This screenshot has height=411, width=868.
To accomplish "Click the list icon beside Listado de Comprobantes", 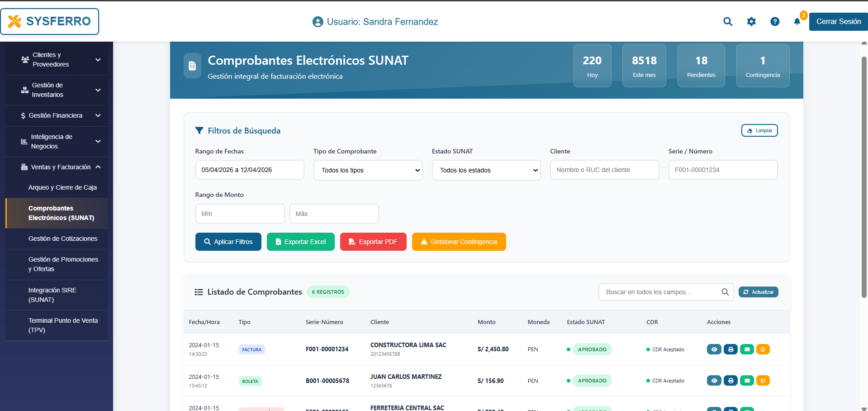I will (x=199, y=292).
